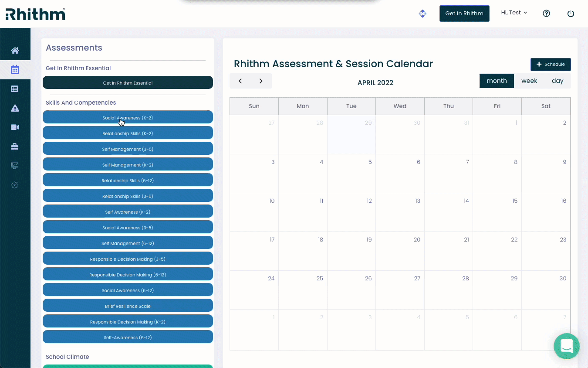The image size is (588, 368).
Task: Select Self Management (K-2) assessment
Action: pos(128,164)
